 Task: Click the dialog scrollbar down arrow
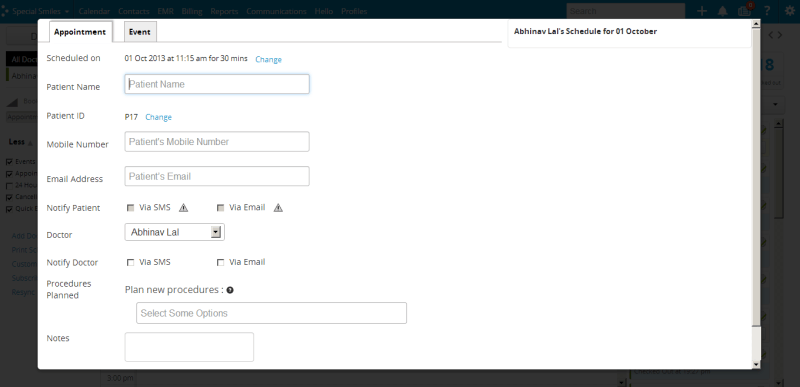(x=756, y=364)
